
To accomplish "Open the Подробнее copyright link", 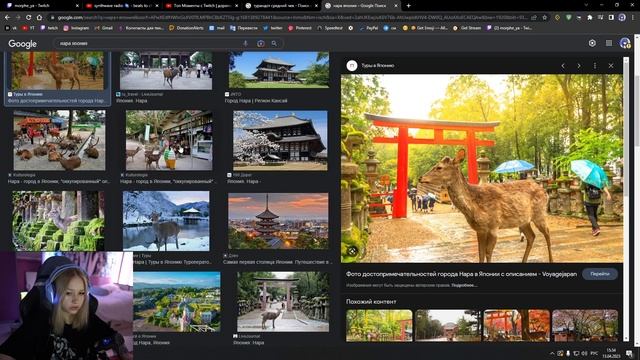I will point(464,285).
